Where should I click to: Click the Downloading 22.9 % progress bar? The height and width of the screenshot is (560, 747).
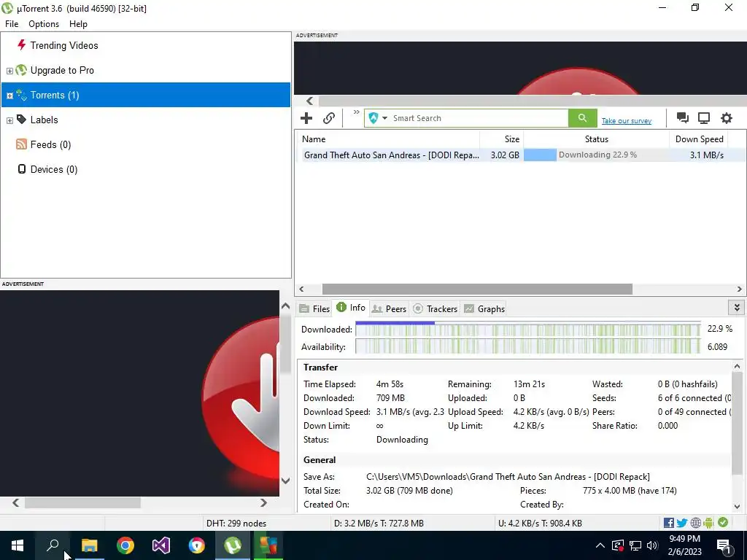[597, 155]
